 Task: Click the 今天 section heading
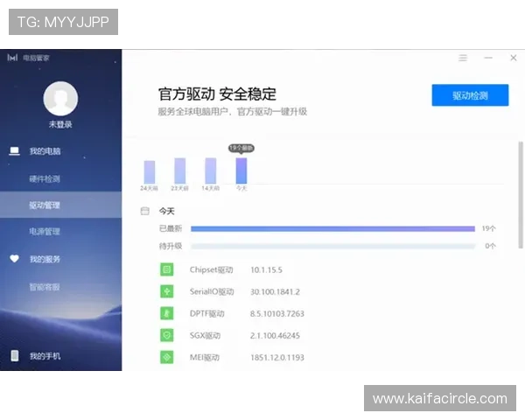[x=167, y=211]
